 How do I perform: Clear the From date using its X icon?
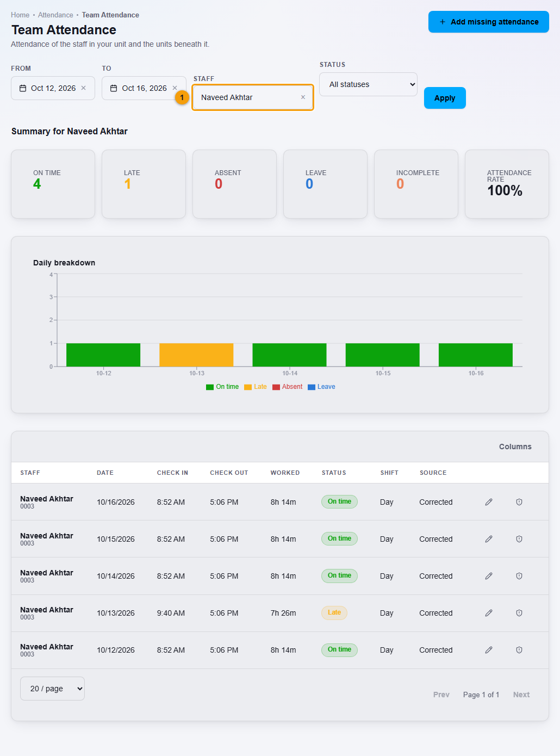[83, 88]
